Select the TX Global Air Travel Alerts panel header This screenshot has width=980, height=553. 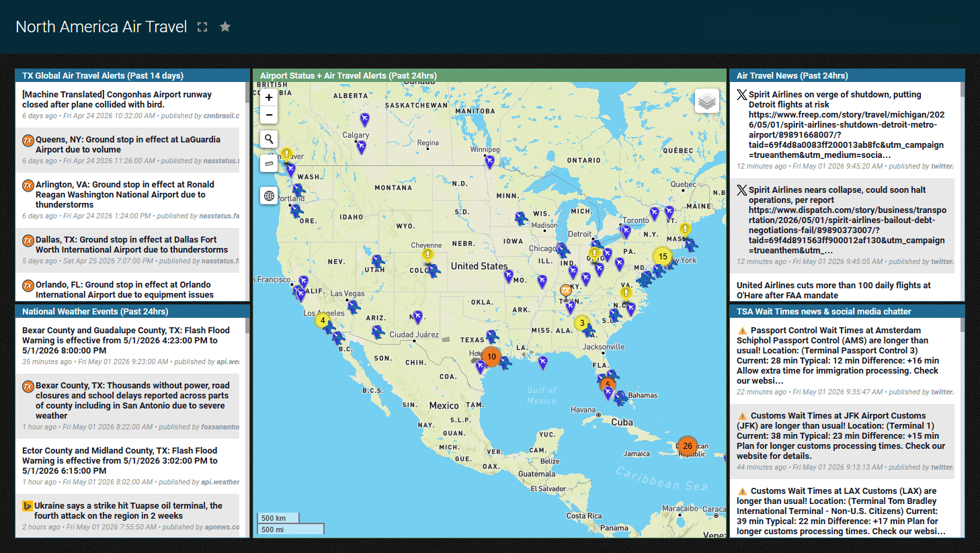[132, 76]
